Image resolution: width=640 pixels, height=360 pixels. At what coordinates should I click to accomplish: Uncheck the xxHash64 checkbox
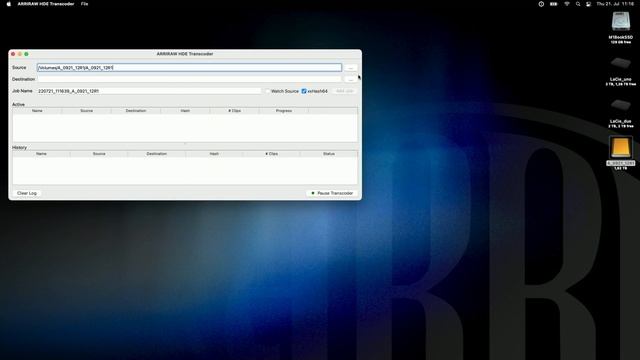pos(304,91)
